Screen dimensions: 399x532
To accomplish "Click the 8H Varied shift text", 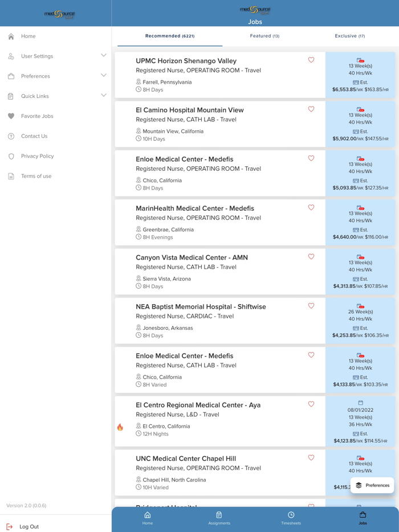I will click(154, 384).
